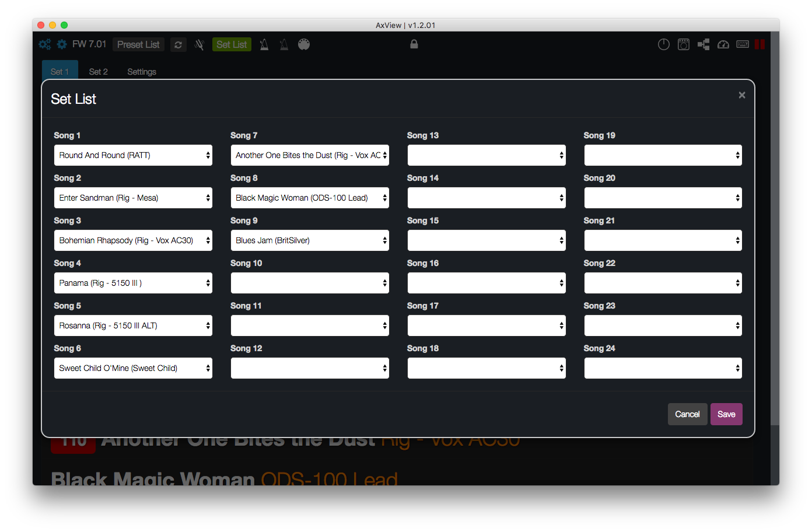Open the empty Song 19 dropdown

pos(663,155)
